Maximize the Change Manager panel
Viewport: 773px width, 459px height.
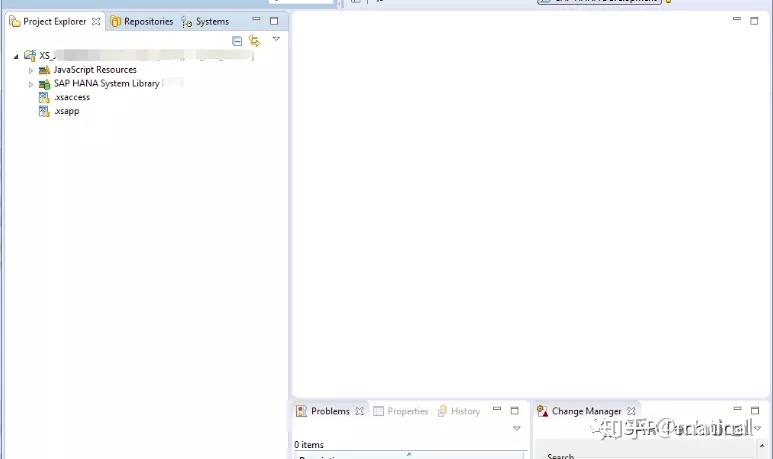tap(755, 411)
